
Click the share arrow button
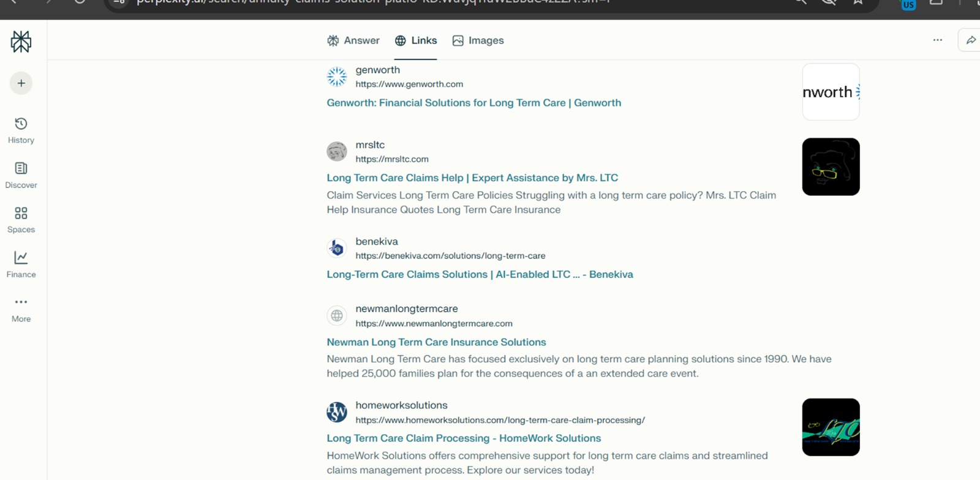tap(970, 40)
